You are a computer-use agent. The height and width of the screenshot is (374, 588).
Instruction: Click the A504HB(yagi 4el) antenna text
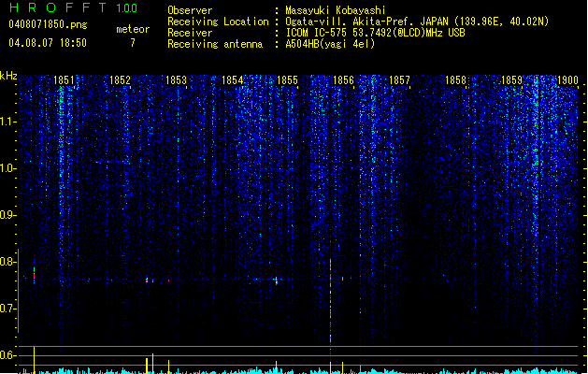tap(330, 44)
